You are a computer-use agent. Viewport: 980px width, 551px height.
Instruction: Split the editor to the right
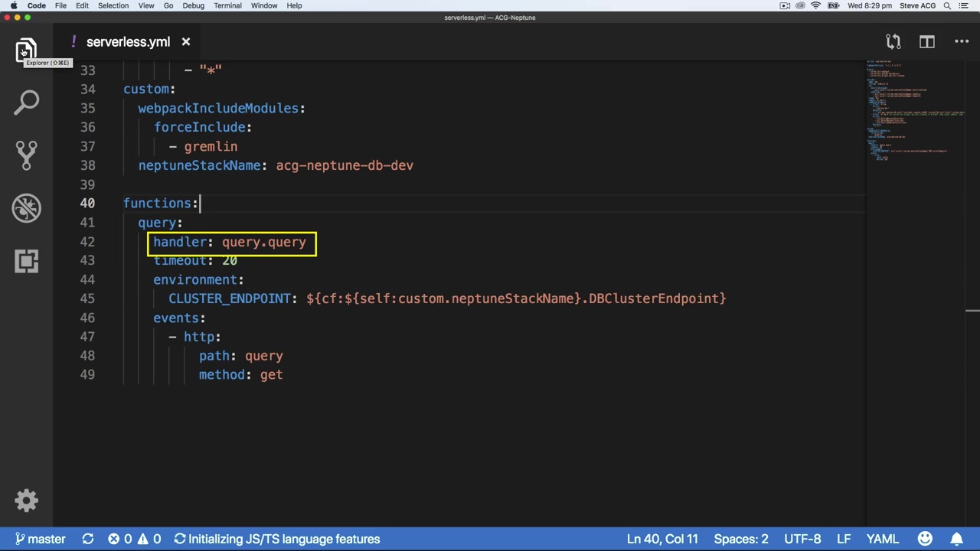point(926,42)
